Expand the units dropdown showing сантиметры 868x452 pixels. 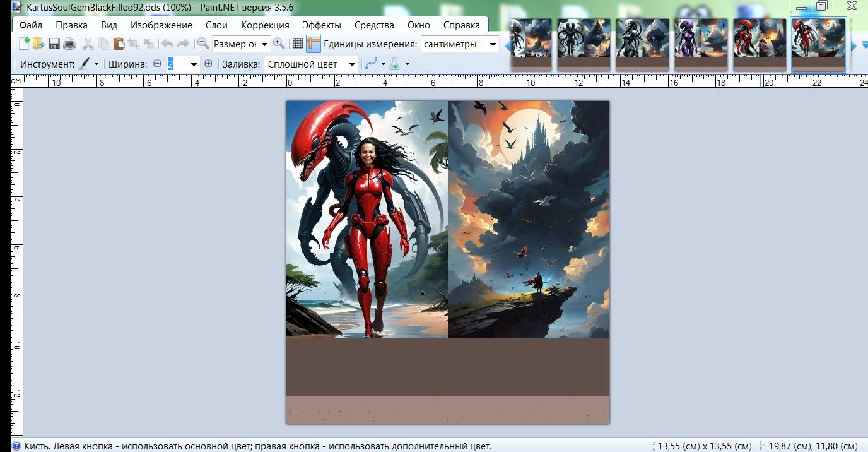[493, 44]
